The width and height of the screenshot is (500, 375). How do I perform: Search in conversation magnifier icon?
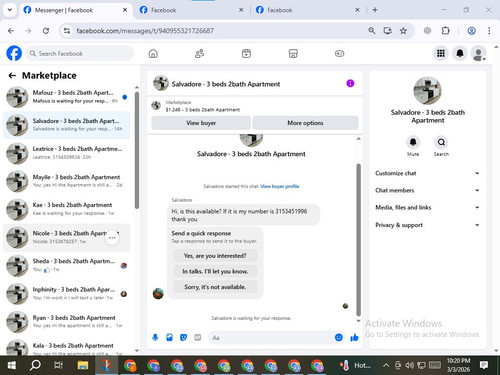tap(441, 142)
